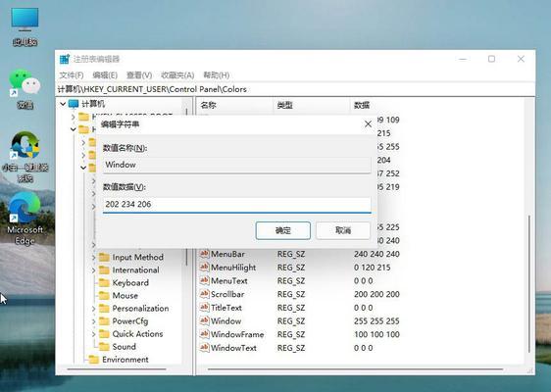Select the Mouse tree label
This screenshot has width=551, height=392.
[125, 295]
